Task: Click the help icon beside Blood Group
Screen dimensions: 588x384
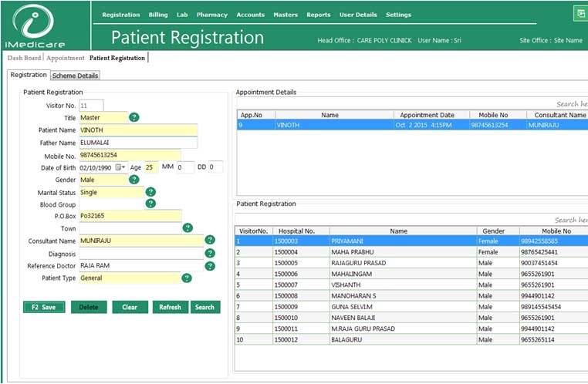Action: [x=150, y=204]
